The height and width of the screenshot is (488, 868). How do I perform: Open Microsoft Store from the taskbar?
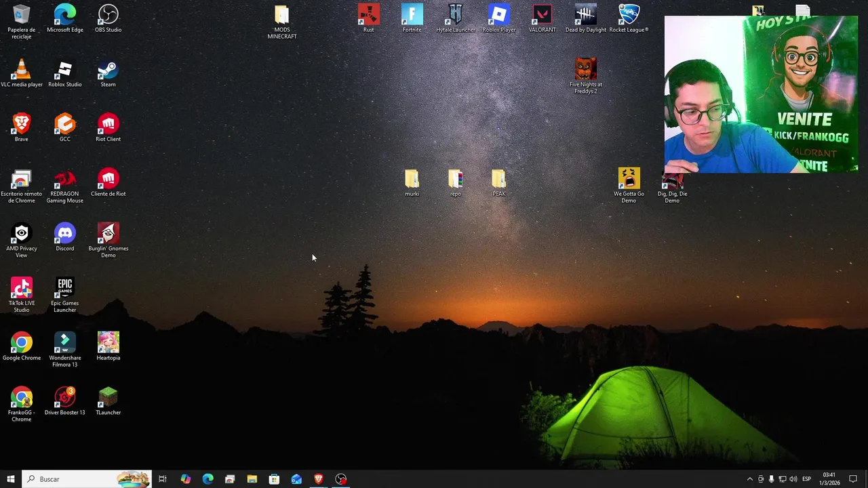pos(274,479)
